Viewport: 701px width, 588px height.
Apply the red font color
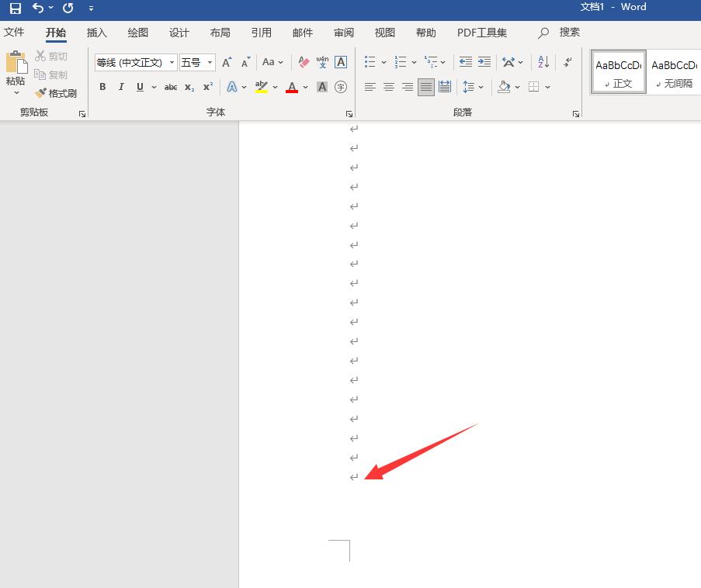click(x=292, y=87)
